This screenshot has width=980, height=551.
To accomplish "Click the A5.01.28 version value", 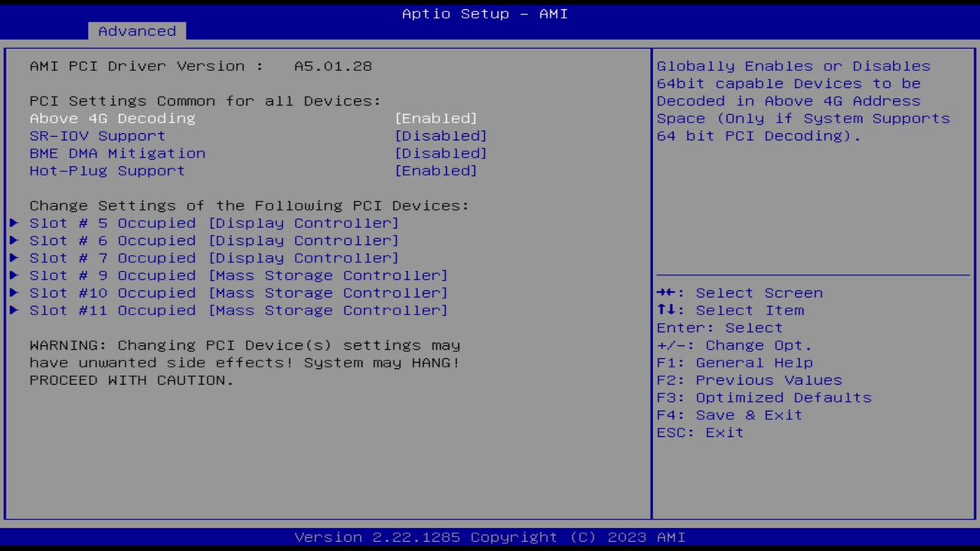I will (x=333, y=67).
